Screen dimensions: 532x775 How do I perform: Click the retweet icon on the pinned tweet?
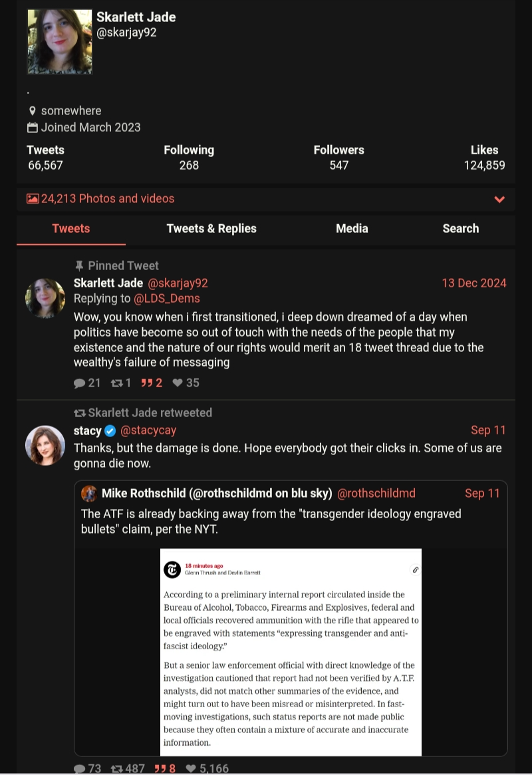pyautogui.click(x=116, y=383)
